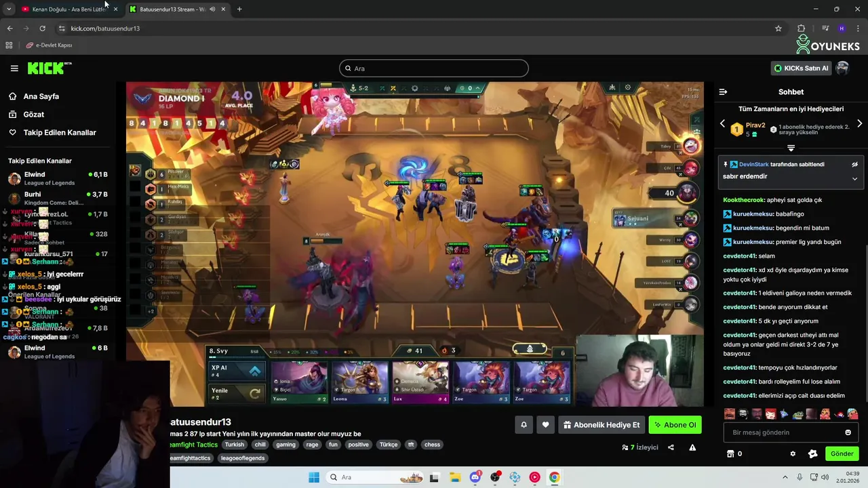Open Chrome apps grid shortcut
Viewport: 868px width, 488px height.
(9, 45)
